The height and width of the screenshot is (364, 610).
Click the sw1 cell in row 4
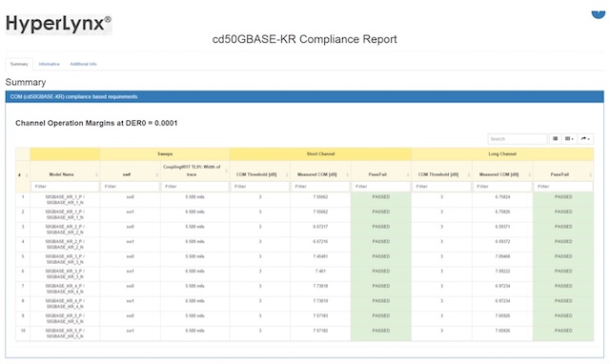tap(130, 241)
